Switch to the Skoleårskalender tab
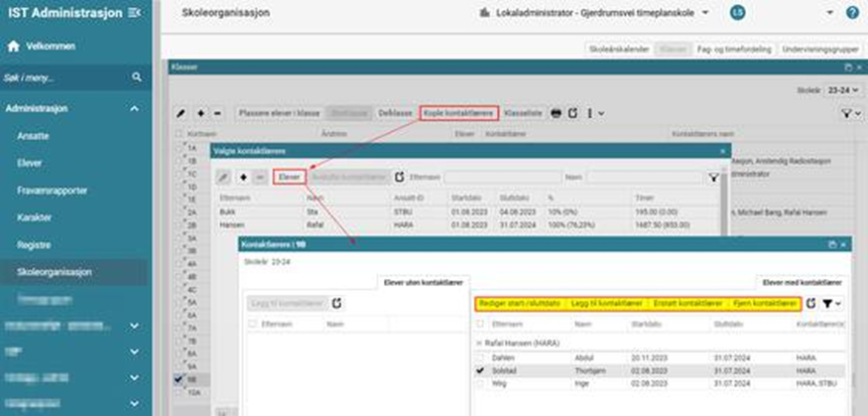Image resolution: width=868 pixels, height=416 pixels. coord(617,48)
